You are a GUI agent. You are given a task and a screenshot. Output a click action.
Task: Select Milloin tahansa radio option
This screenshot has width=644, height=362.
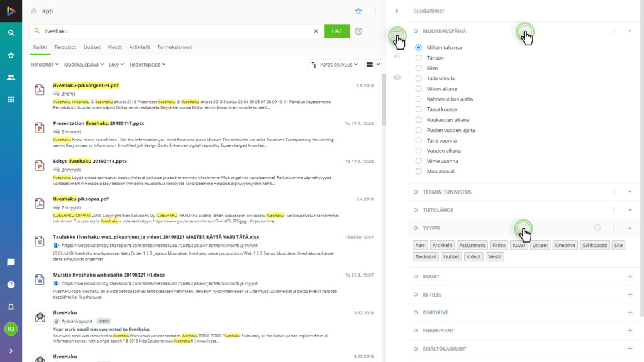pyautogui.click(x=418, y=48)
